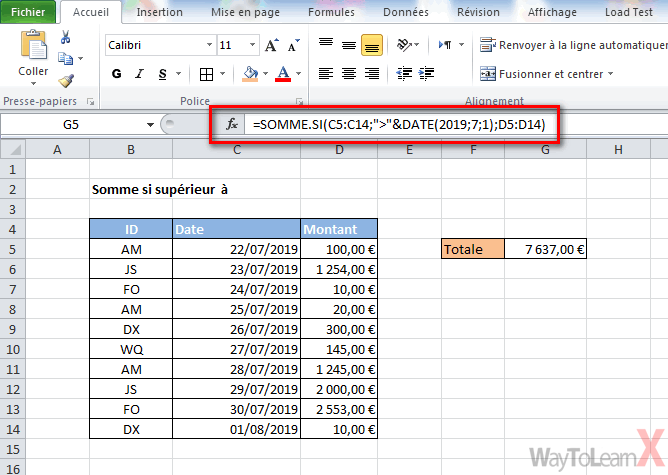Click the Montant header cell
This screenshot has height=475, width=668.
339,229
